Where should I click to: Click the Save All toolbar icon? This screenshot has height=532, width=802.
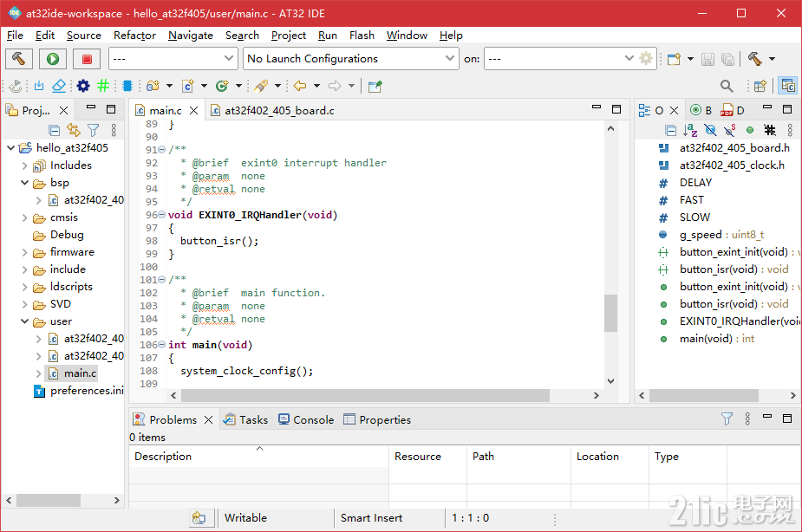(727, 59)
